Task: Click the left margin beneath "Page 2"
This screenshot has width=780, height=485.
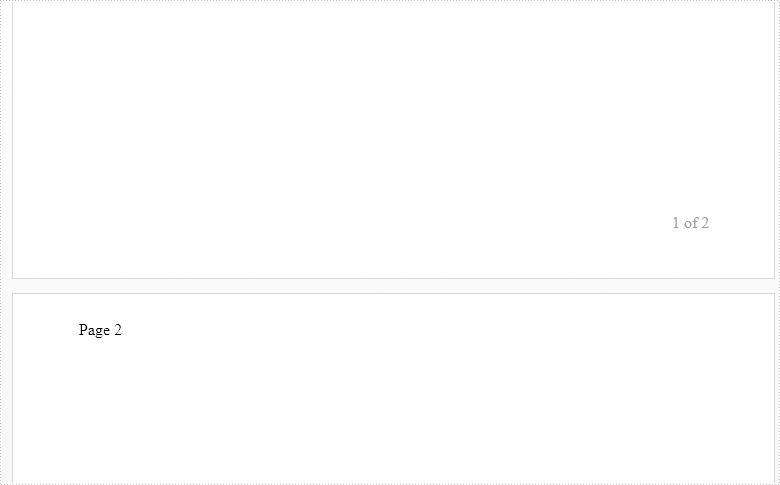Action: point(44,410)
